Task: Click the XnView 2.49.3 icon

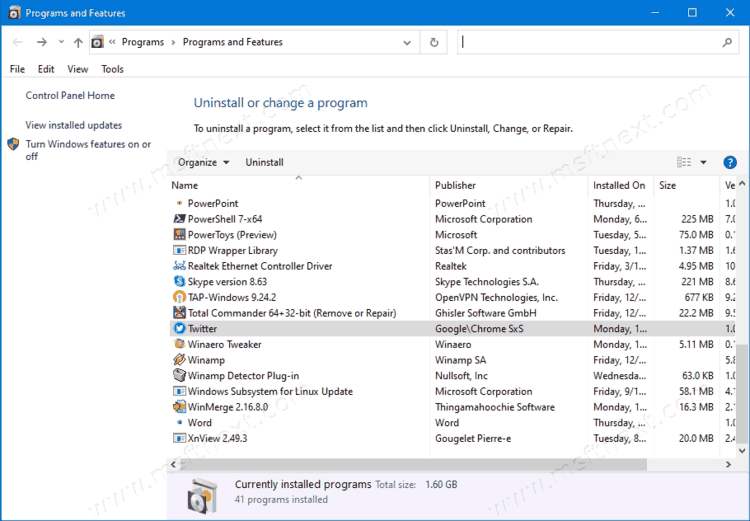Action: tap(179, 438)
